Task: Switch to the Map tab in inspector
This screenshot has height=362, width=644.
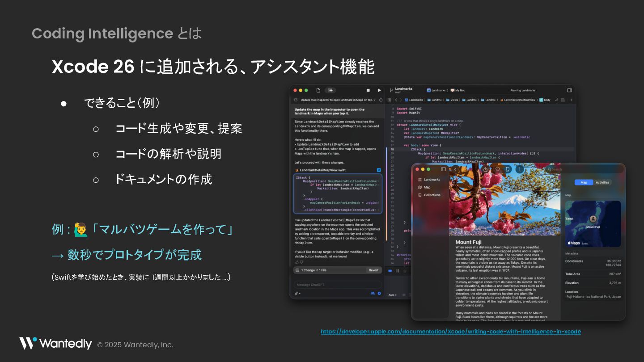Action: tap(584, 182)
